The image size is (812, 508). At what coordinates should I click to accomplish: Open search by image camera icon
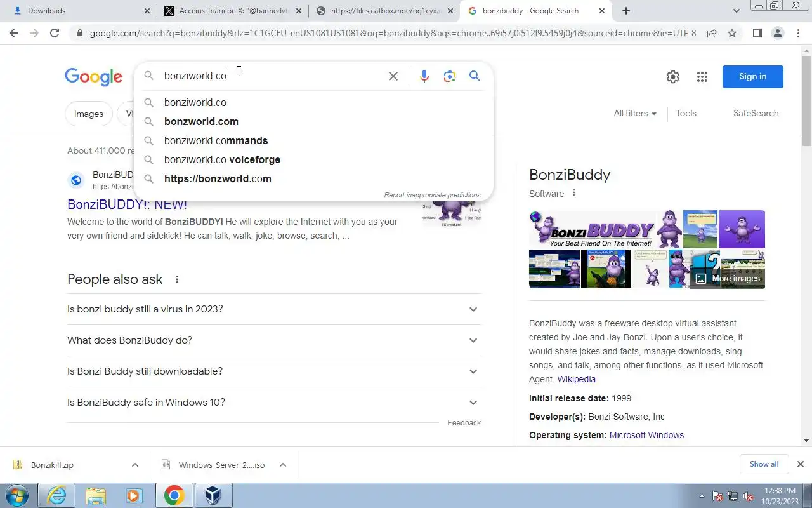point(450,76)
